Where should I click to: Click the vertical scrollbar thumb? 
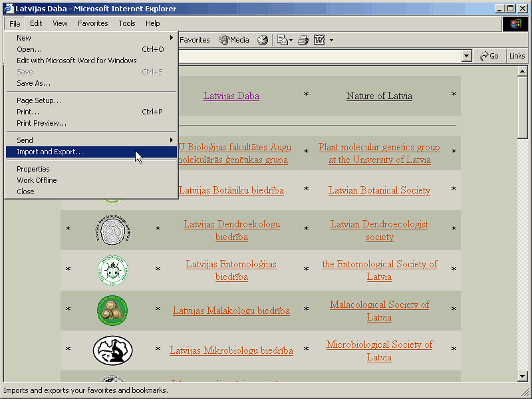coord(522,107)
